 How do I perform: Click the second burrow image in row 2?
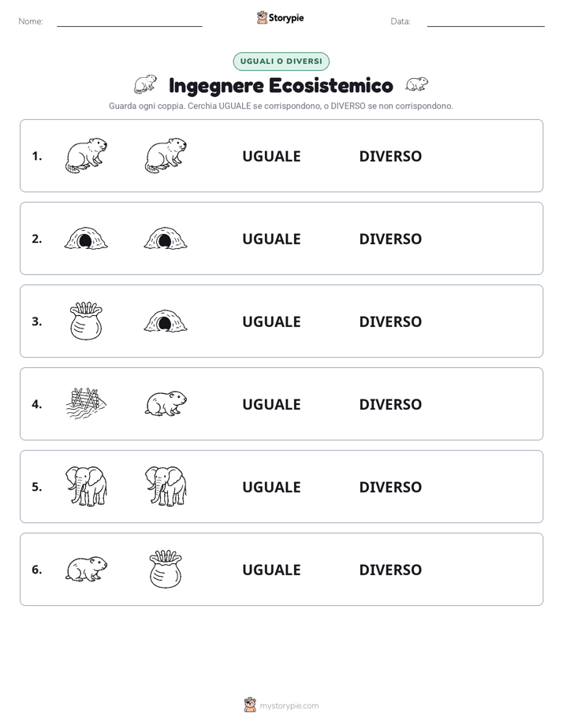pos(166,239)
